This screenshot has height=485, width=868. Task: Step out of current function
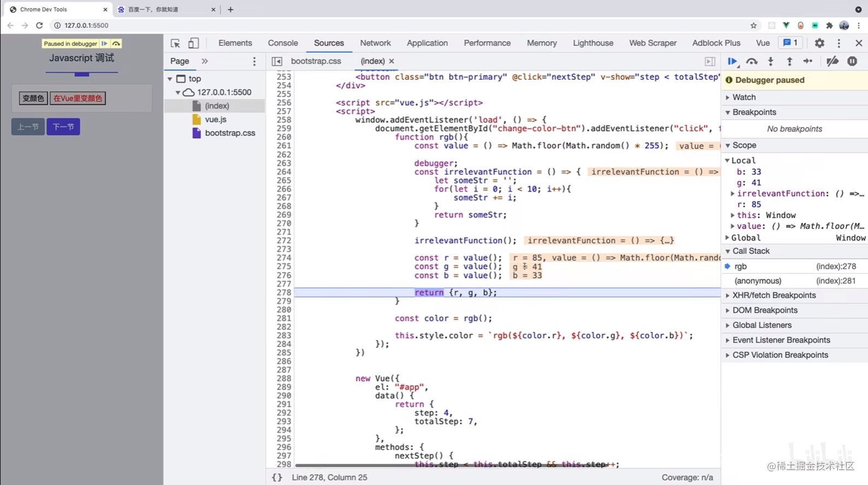click(789, 61)
